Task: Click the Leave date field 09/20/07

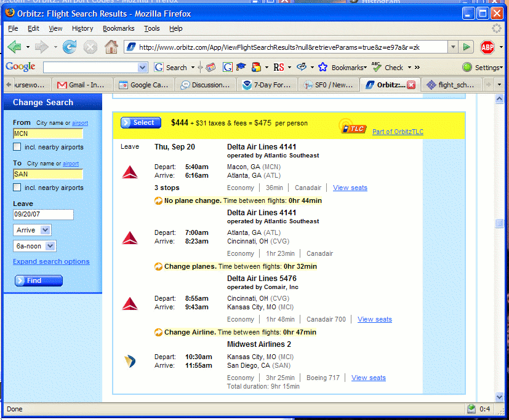Action: (43, 215)
